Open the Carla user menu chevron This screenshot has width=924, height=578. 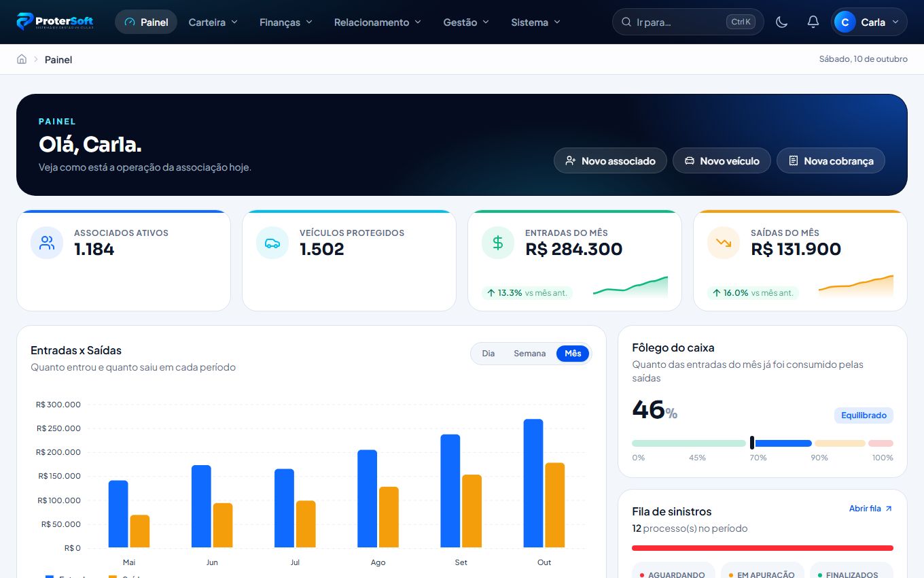895,22
